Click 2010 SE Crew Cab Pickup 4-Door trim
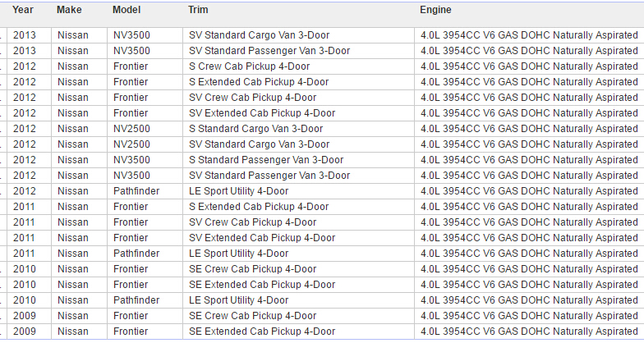This screenshot has height=343, width=644. pos(252,269)
